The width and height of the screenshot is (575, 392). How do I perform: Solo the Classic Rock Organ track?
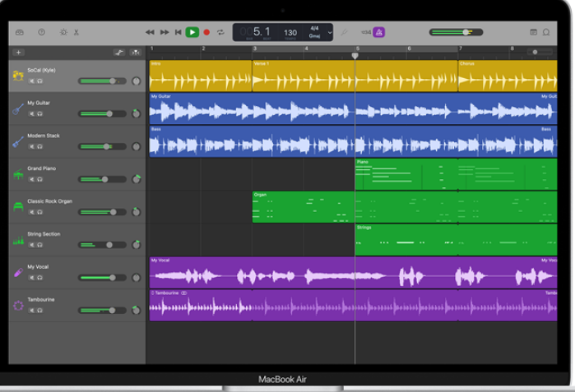click(39, 212)
